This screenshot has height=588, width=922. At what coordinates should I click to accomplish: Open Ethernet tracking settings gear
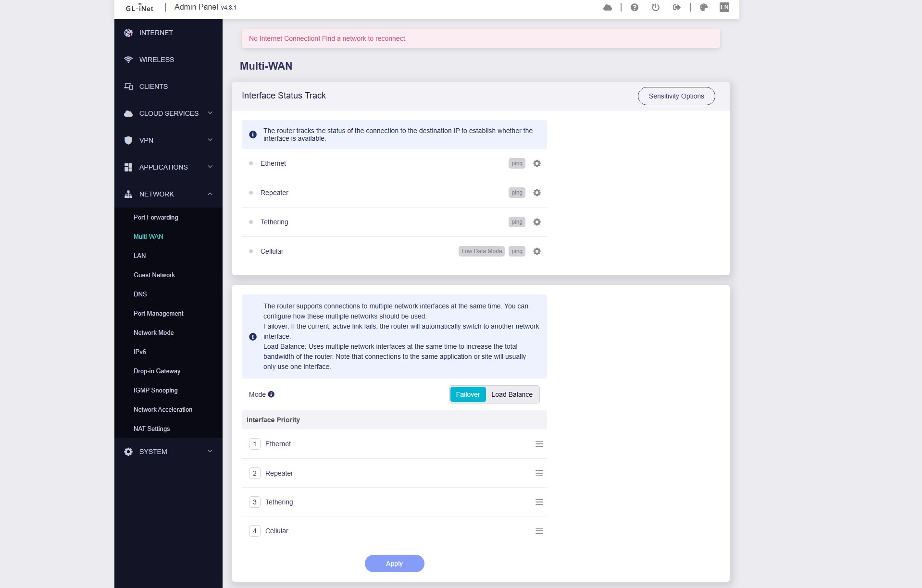click(x=537, y=163)
